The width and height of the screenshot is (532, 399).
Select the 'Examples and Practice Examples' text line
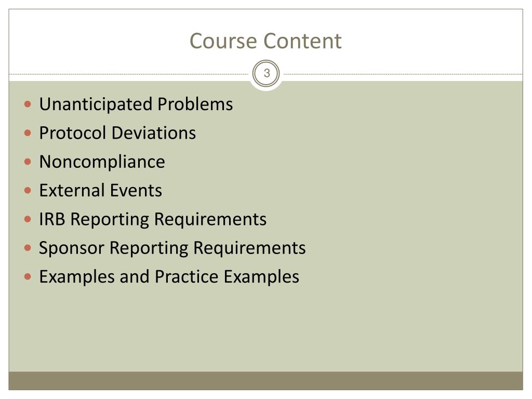(169, 277)
